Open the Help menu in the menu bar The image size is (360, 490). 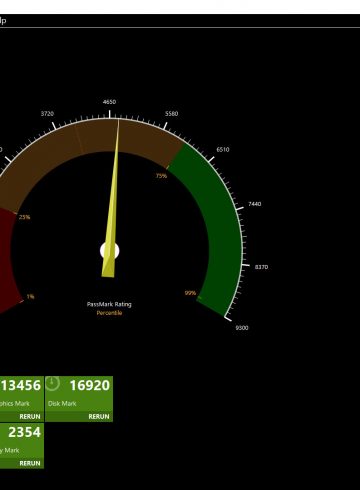(3, 21)
